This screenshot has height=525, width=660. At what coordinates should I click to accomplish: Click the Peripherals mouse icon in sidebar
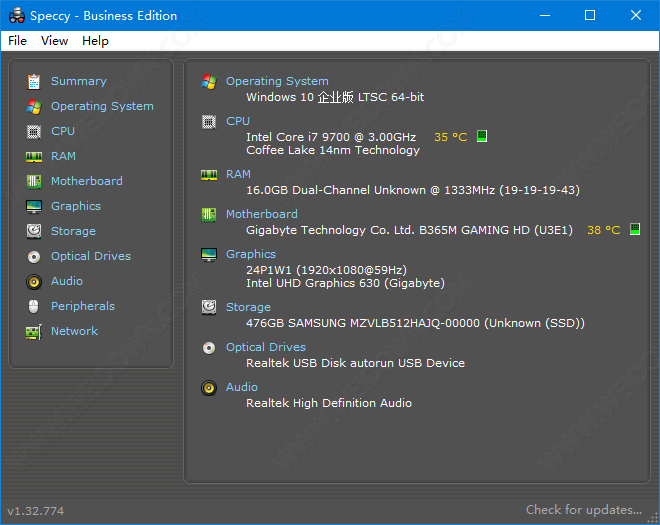tap(34, 306)
